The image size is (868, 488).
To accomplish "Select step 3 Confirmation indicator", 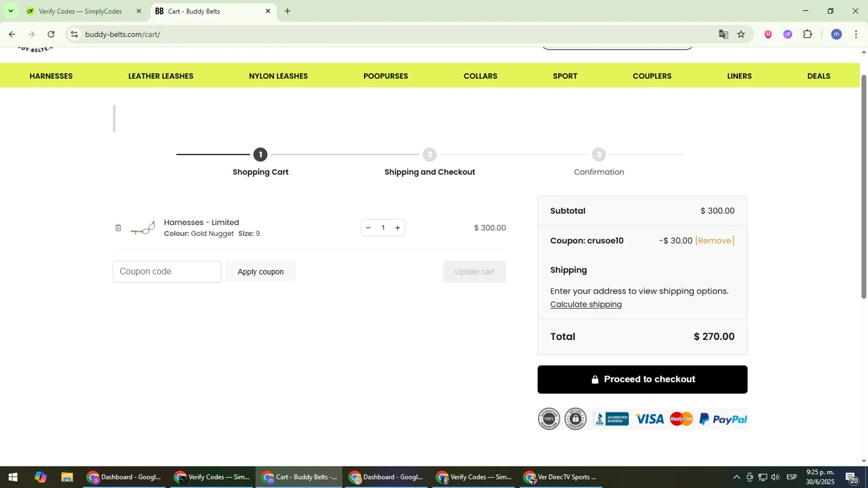I will click(x=599, y=155).
